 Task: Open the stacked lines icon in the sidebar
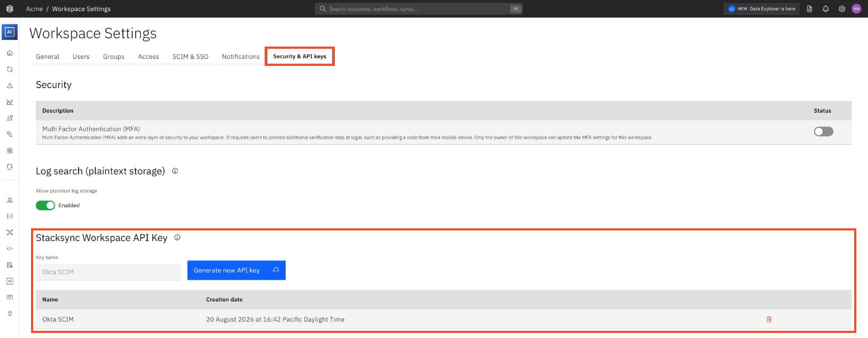tap(9, 200)
